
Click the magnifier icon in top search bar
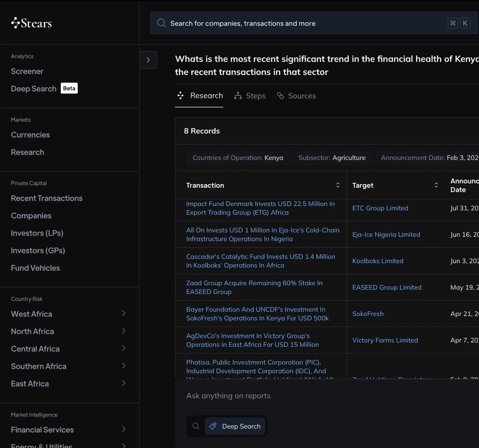point(162,23)
